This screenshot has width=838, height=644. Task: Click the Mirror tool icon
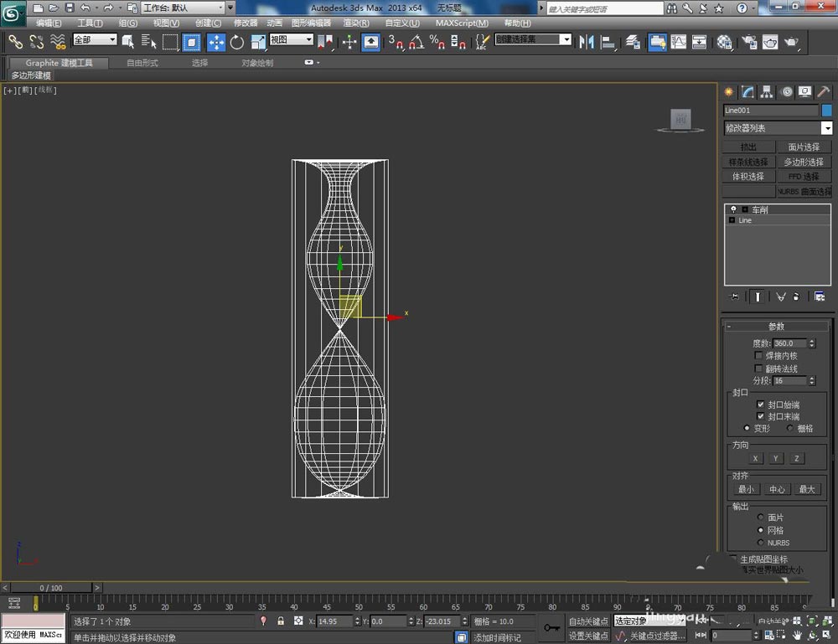(587, 42)
